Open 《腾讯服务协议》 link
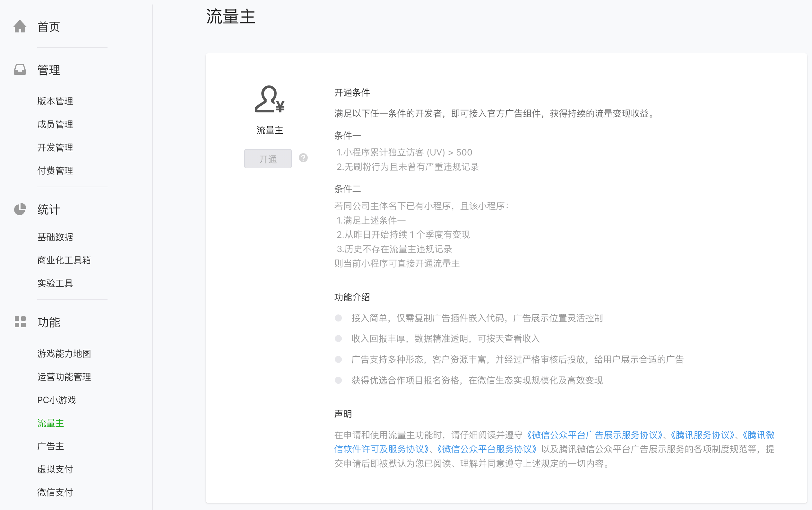The image size is (812, 510). pos(703,435)
